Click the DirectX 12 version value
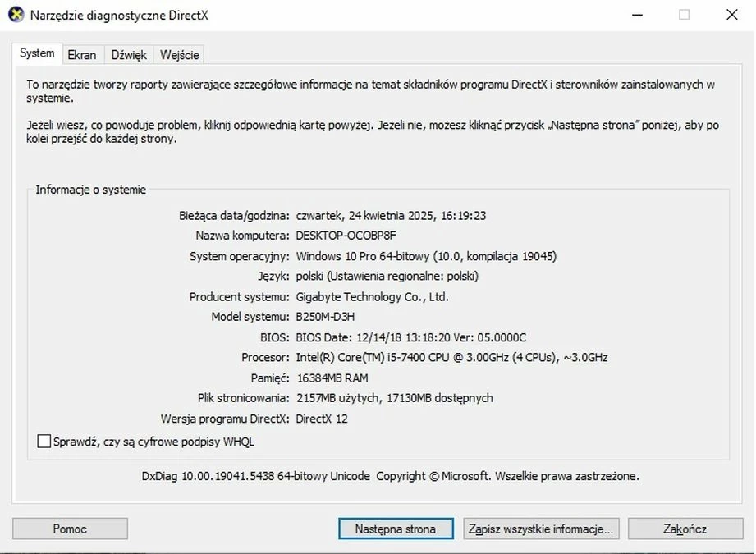The image size is (756, 554). (x=322, y=419)
